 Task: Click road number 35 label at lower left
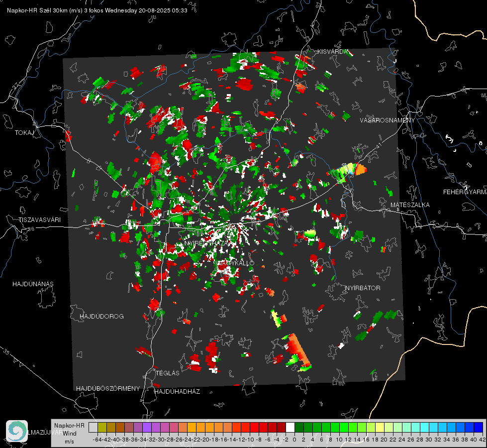click(x=6, y=352)
